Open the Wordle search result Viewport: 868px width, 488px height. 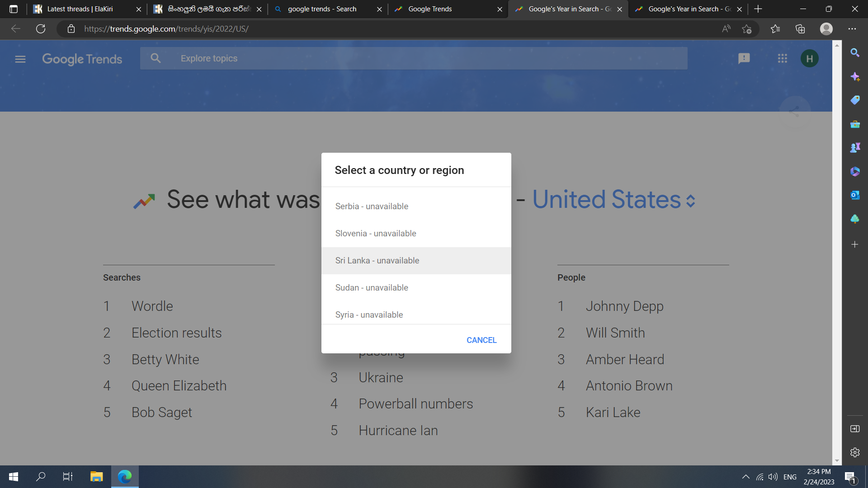coord(152,306)
